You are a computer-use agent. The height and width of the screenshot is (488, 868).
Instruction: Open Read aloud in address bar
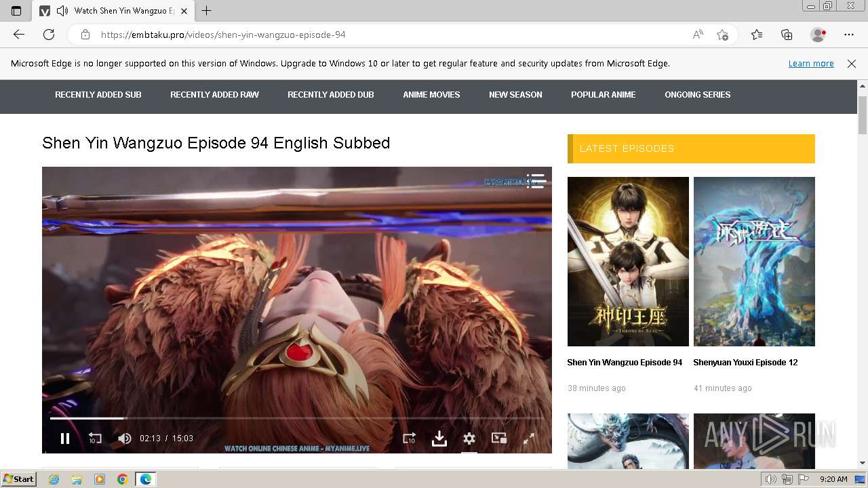pos(698,35)
